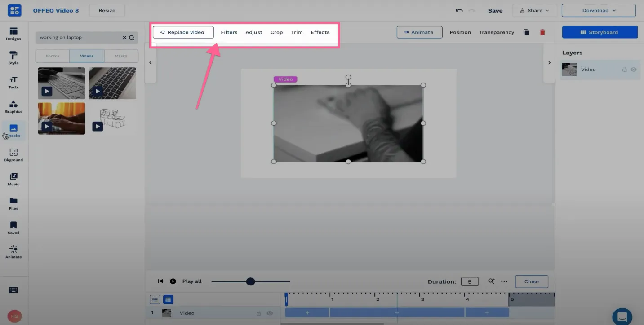The width and height of the screenshot is (644, 325).
Task: Open the Filters option
Action: 229,32
